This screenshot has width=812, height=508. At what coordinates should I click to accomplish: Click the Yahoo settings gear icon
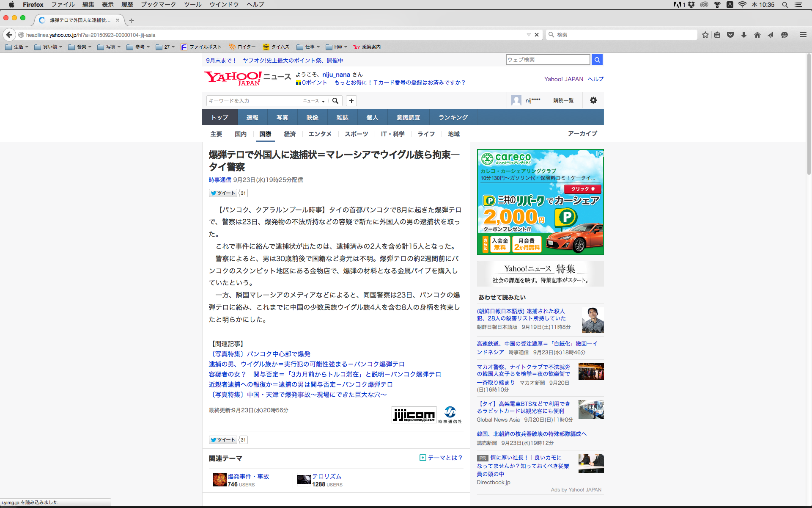[x=593, y=100]
